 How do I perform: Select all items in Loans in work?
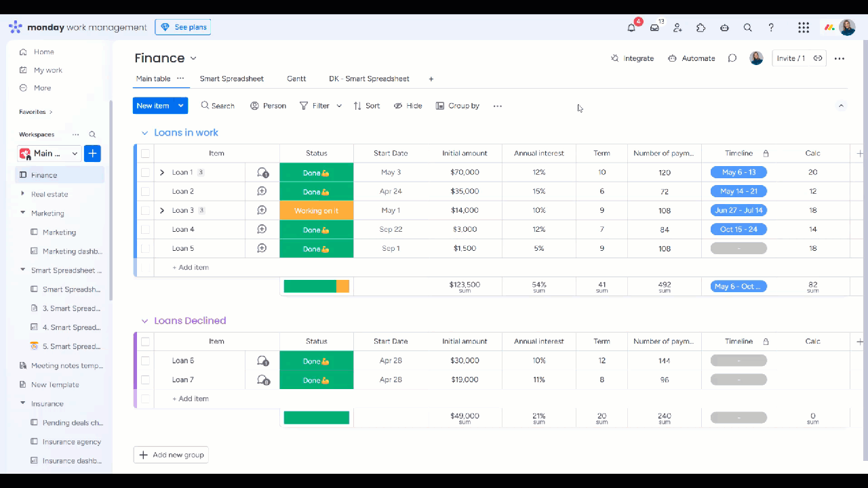[x=145, y=153]
